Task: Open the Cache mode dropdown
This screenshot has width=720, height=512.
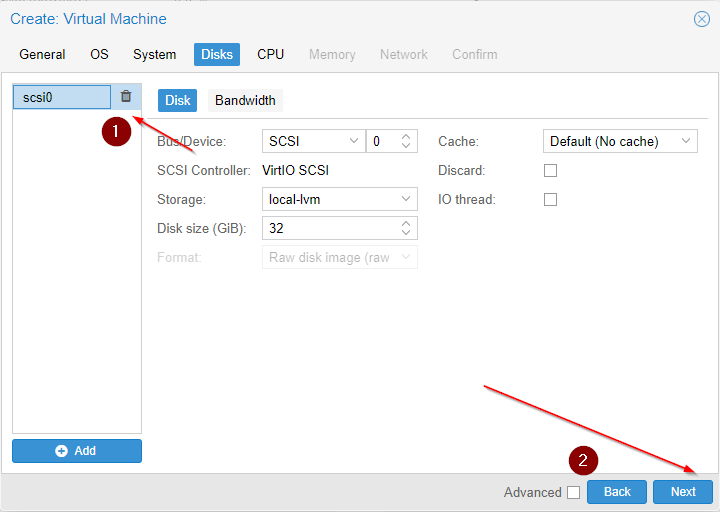Action: point(620,142)
